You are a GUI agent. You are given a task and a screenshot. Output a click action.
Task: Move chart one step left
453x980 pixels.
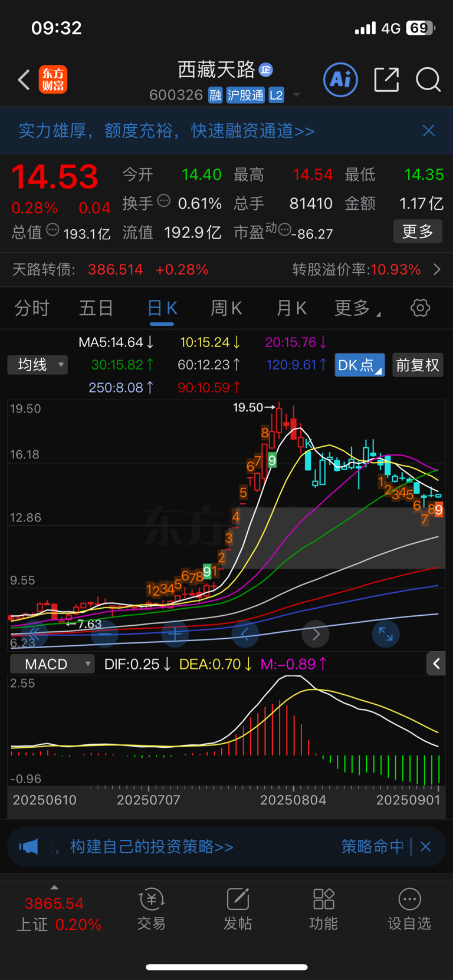[245, 634]
